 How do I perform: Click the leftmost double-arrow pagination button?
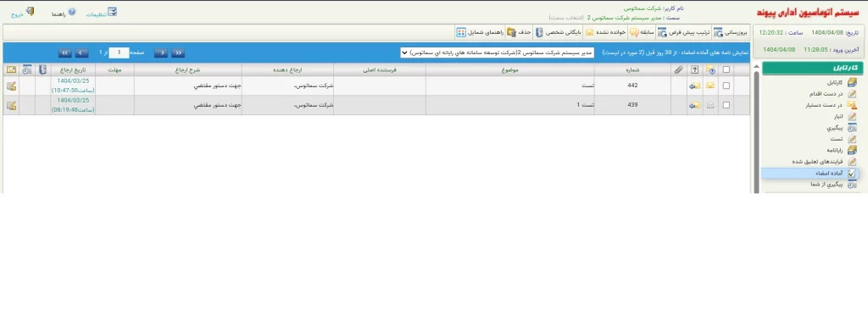pos(64,52)
